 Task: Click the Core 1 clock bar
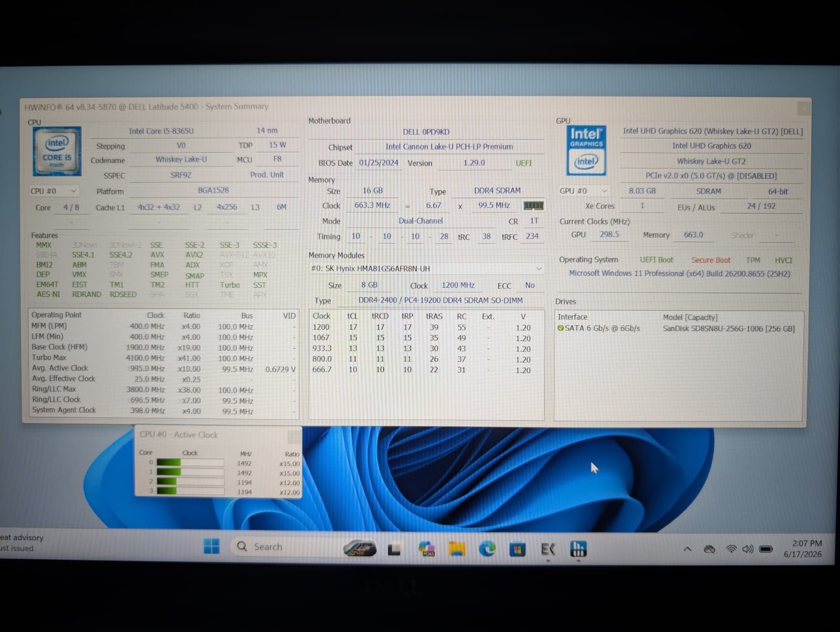point(190,472)
